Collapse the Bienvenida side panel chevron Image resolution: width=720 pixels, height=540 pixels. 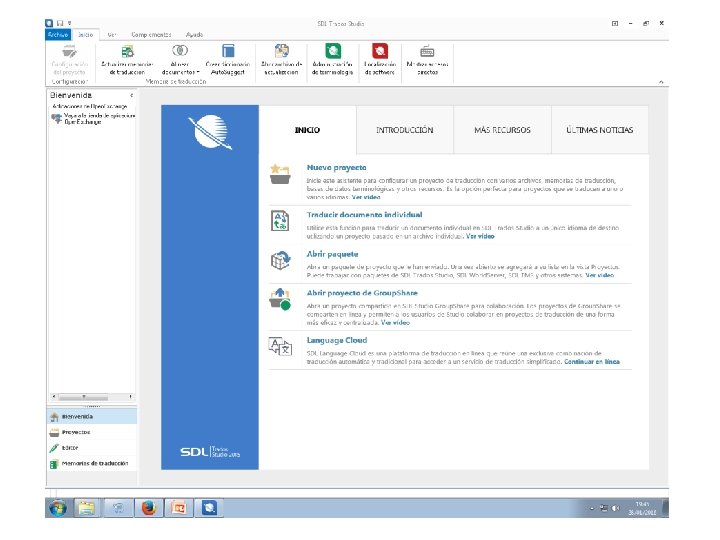(132, 96)
